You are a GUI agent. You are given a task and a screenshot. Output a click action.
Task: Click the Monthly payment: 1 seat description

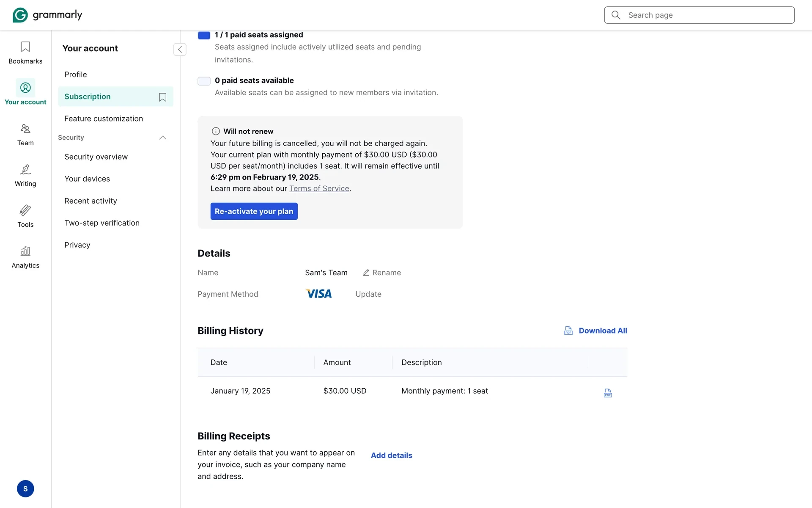[x=444, y=391]
